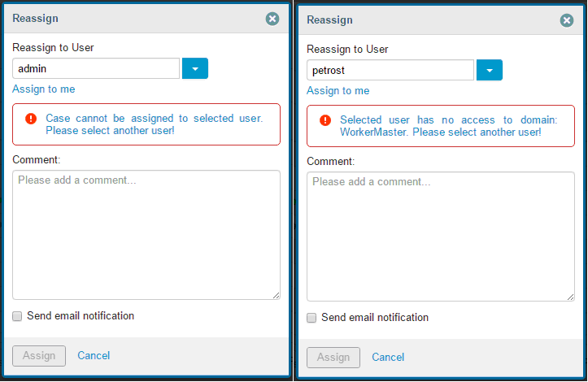Expand the user dropdown next to petrost

coord(489,71)
